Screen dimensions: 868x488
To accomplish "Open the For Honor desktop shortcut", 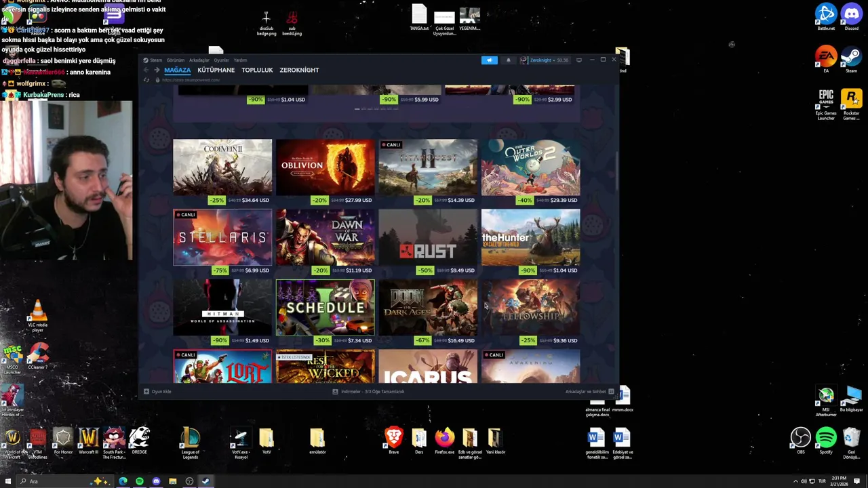I will (x=63, y=441).
